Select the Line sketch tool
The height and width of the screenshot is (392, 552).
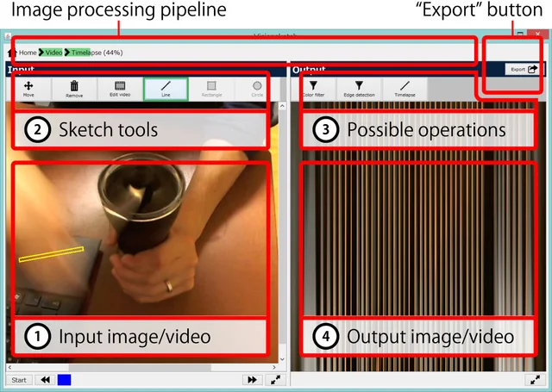[x=166, y=89]
